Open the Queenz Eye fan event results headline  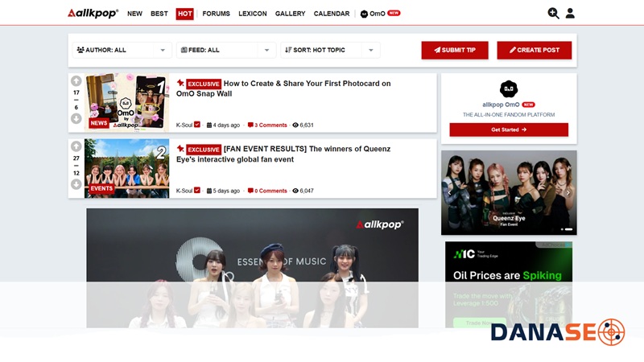click(283, 154)
